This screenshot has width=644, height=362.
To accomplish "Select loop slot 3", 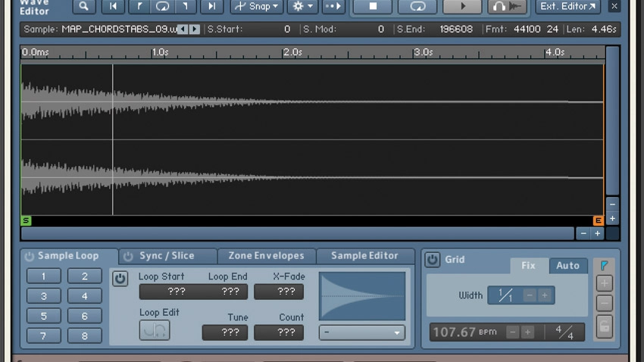I will pos(43,296).
